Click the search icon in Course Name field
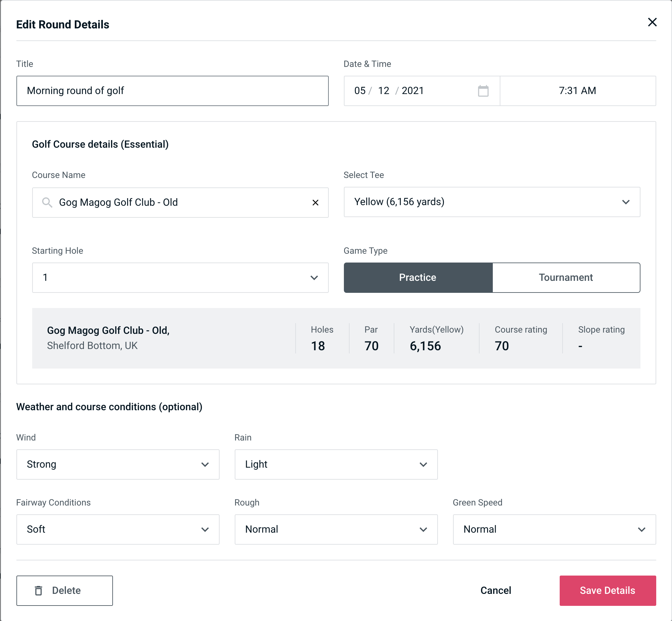Viewport: 672px width, 621px height. 47,202
